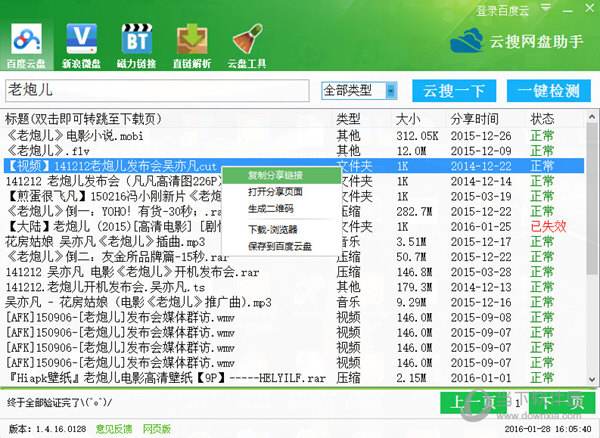The height and width of the screenshot is (438, 600).
Task: Click the size value 9.29M
Action: (411, 302)
